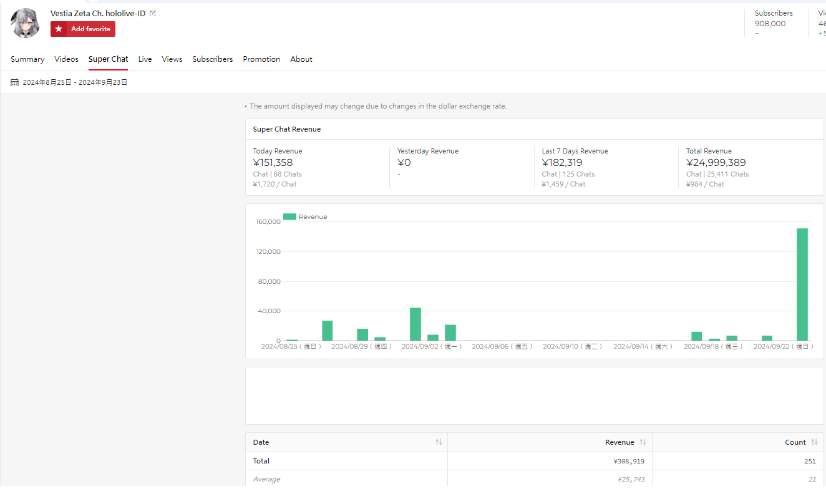Select the Super Chat tab
The image size is (826, 504).
(109, 59)
